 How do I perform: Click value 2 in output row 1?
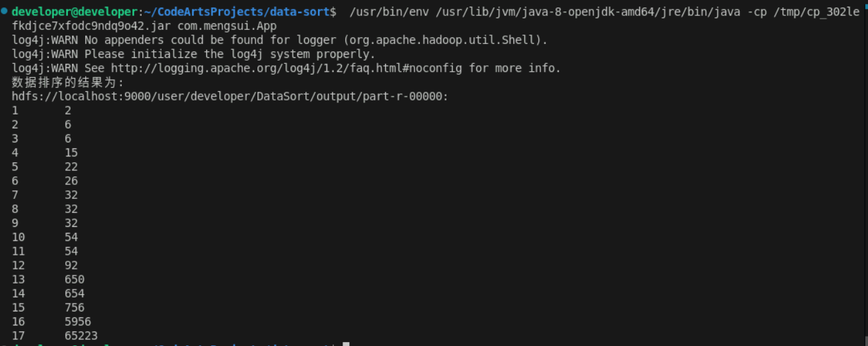[68, 111]
